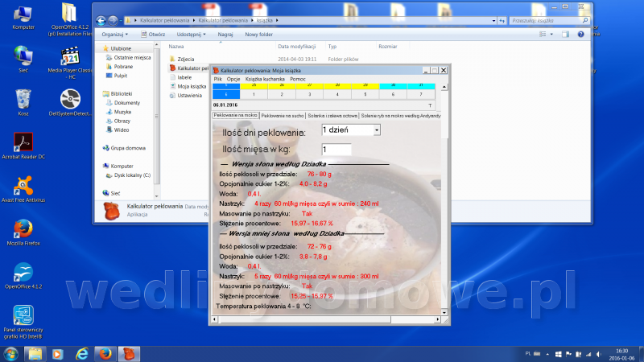Click the T button beside the date
The width and height of the screenshot is (644, 362).
pyautogui.click(x=430, y=105)
